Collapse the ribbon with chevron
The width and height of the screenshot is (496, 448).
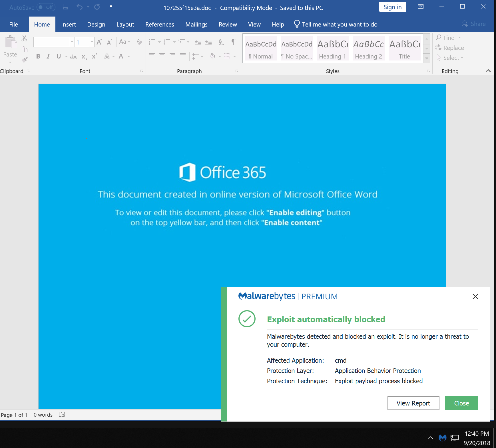pyautogui.click(x=488, y=71)
